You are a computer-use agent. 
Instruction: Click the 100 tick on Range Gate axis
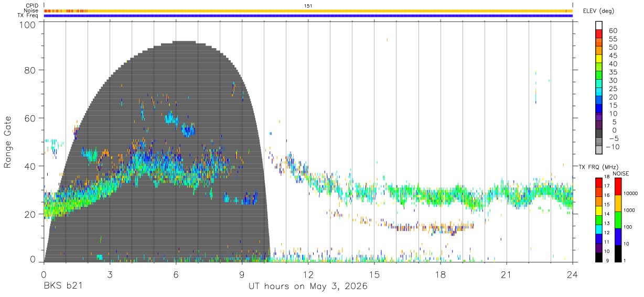pyautogui.click(x=28, y=25)
